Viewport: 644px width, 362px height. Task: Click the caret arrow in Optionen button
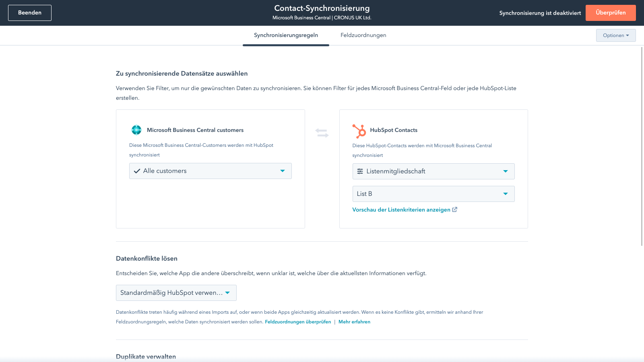[627, 35]
